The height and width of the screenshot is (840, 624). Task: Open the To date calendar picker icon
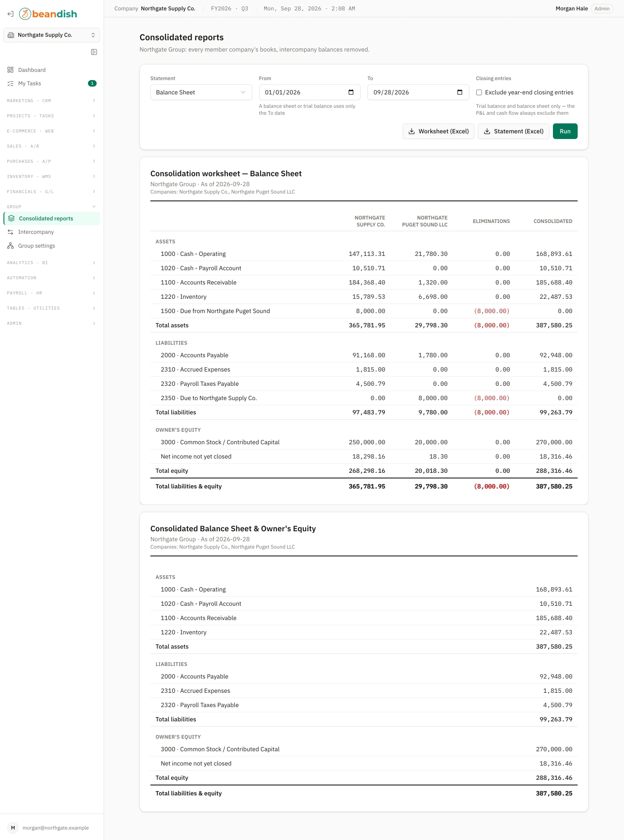(x=460, y=92)
